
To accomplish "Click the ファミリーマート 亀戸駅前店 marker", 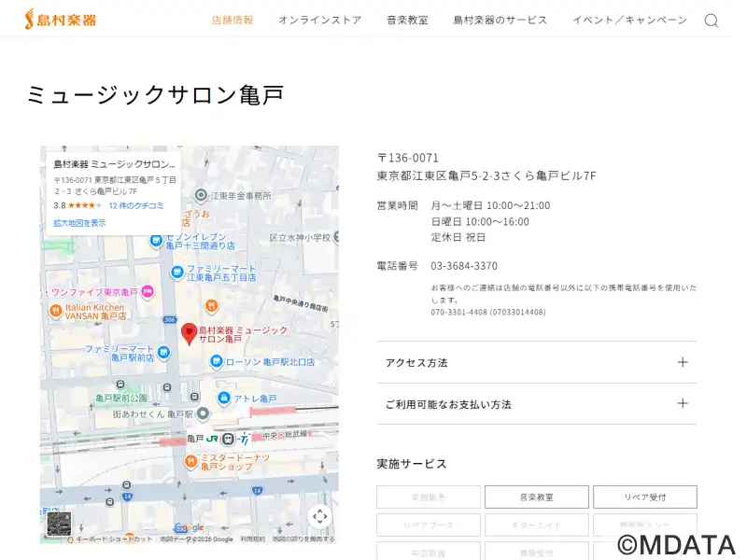I will pyautogui.click(x=164, y=353).
